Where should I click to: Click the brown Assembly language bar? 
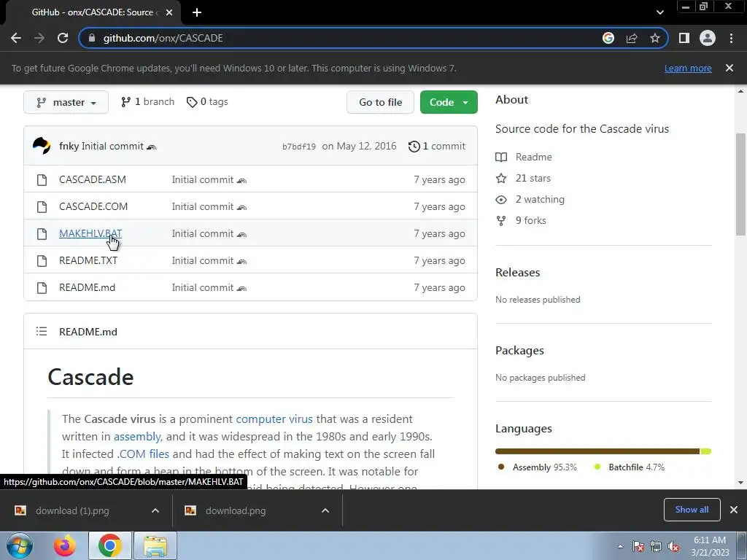[x=597, y=451]
